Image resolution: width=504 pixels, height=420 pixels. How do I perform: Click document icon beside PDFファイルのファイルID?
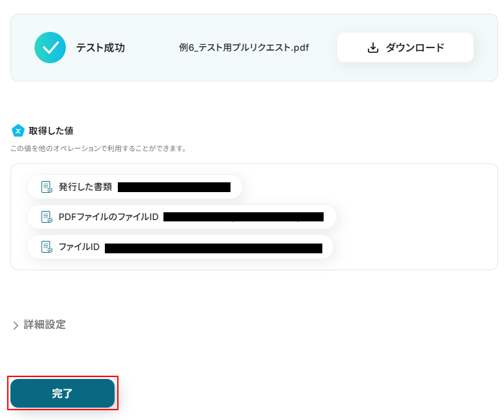[47, 217]
